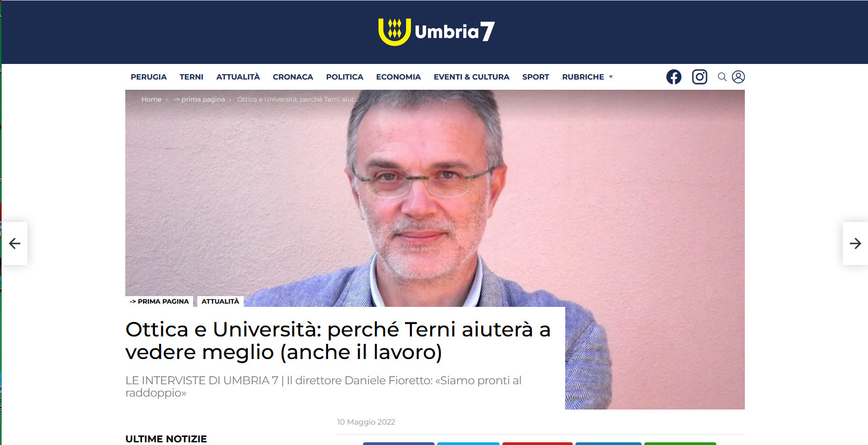The image size is (868, 445).
Task: Open the Terni menu section
Action: (191, 77)
